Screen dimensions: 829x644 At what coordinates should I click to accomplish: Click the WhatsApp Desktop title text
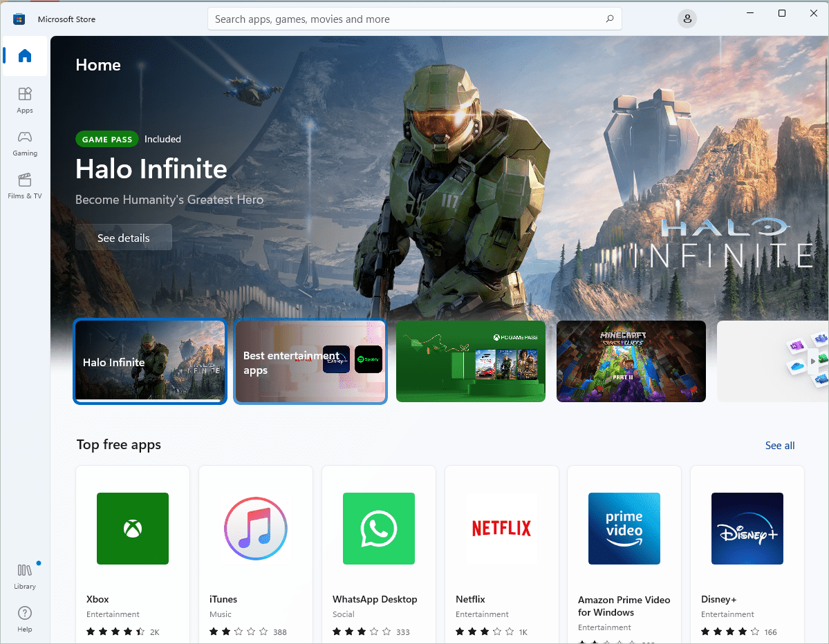[375, 599]
